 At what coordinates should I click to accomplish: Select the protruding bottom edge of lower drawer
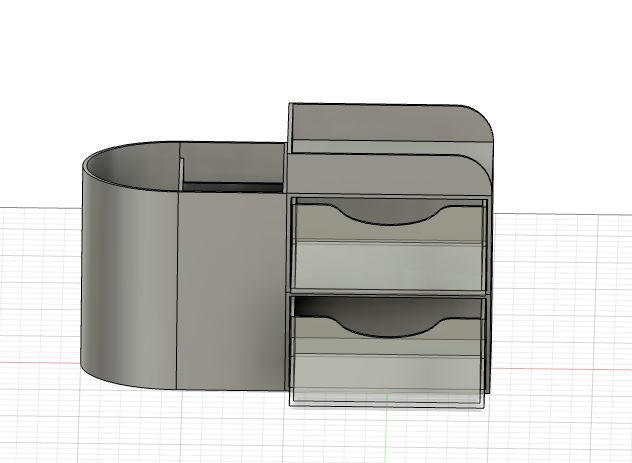(387, 401)
